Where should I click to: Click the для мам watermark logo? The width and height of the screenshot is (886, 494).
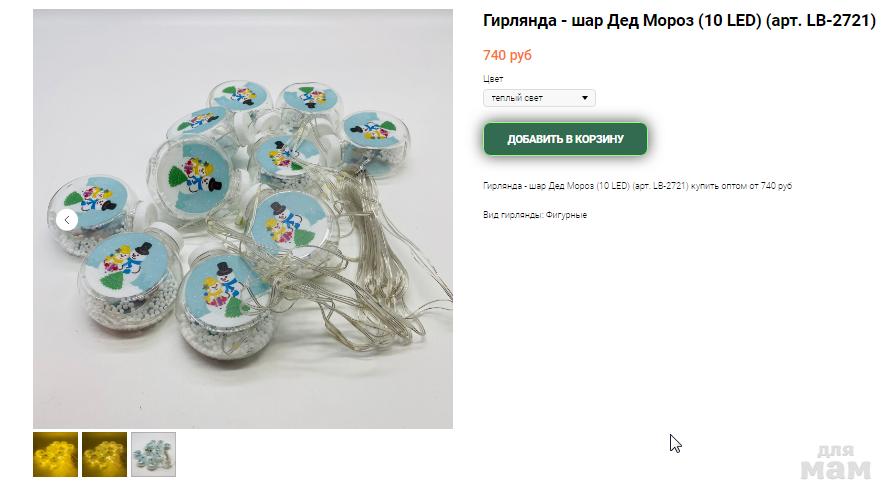(x=836, y=462)
